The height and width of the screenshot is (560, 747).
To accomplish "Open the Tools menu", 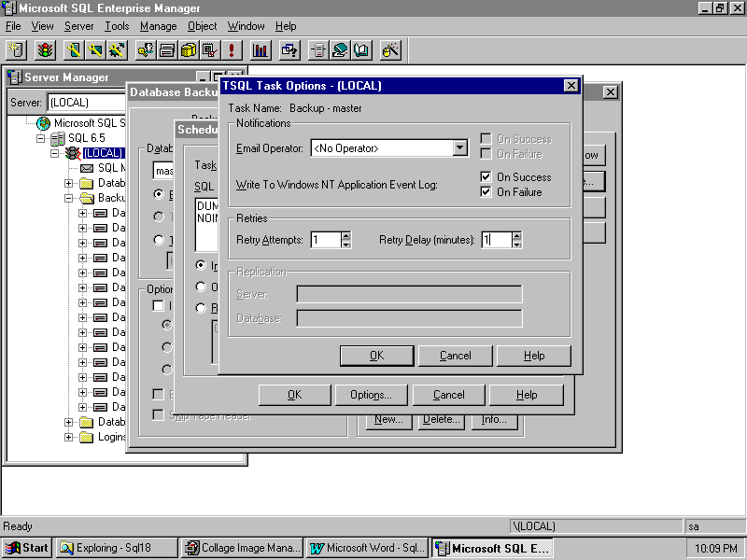I will point(117,26).
